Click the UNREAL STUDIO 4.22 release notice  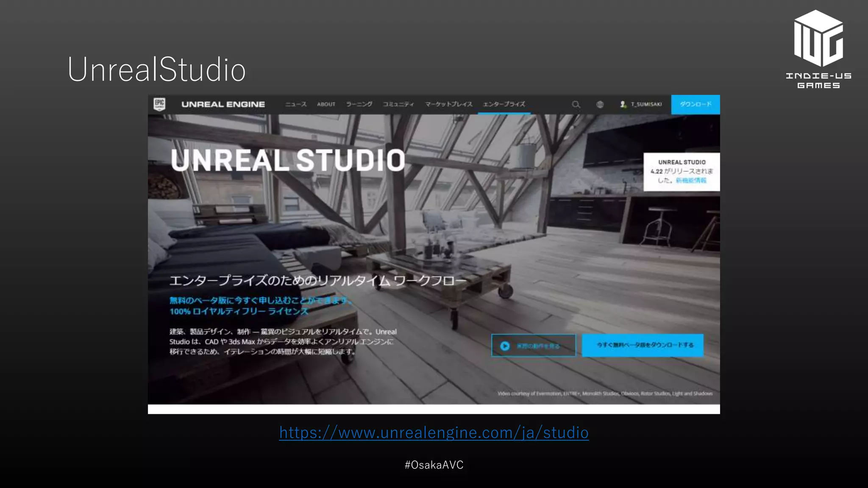point(682,172)
